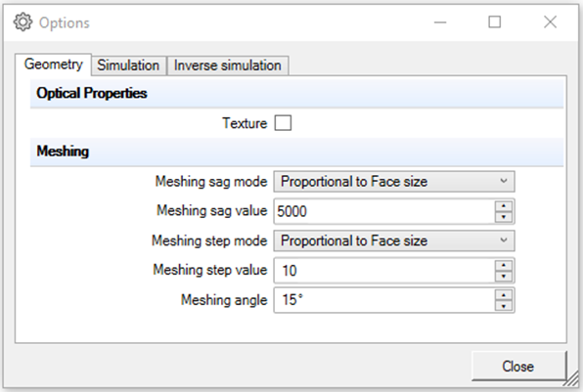Screen dimensions: 583x392
Task: Select the Geometry tab
Action: (x=53, y=65)
